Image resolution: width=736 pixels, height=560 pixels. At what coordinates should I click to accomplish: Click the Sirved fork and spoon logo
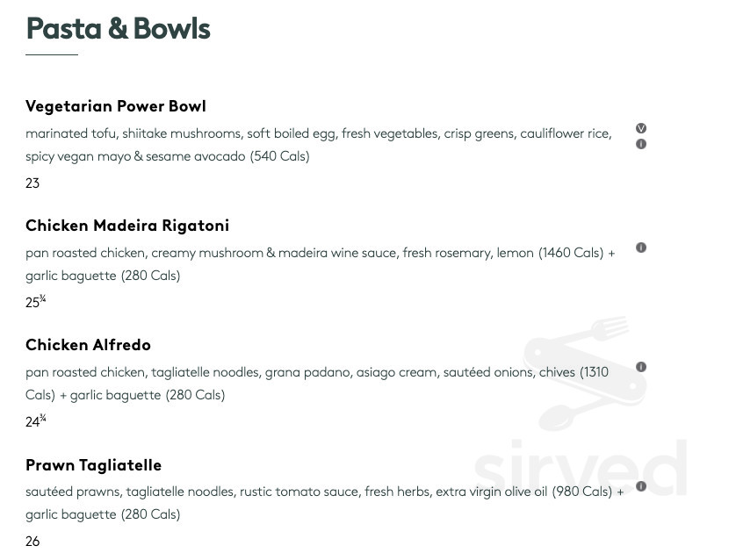pyautogui.click(x=585, y=374)
